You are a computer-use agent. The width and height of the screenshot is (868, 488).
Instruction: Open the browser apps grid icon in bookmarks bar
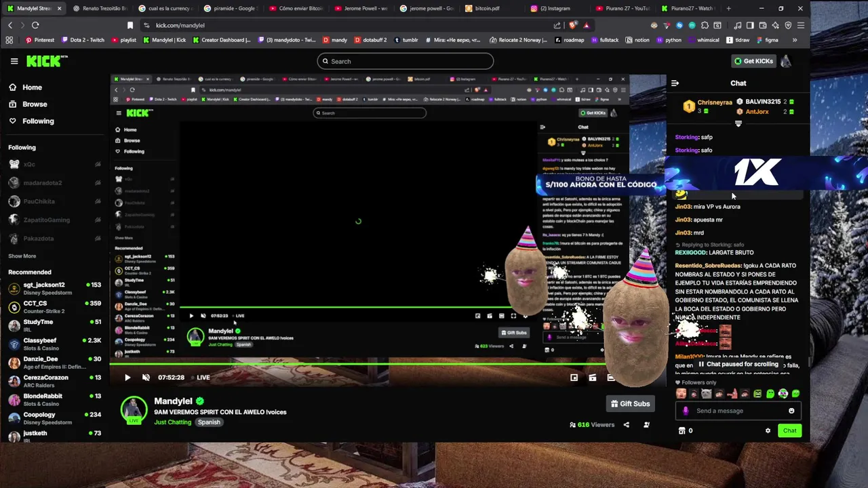tap(9, 40)
